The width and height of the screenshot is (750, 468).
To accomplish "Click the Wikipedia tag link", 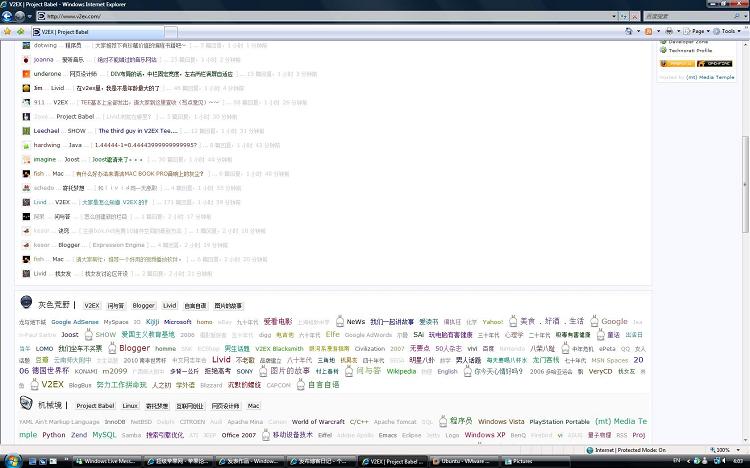I will point(401,371).
